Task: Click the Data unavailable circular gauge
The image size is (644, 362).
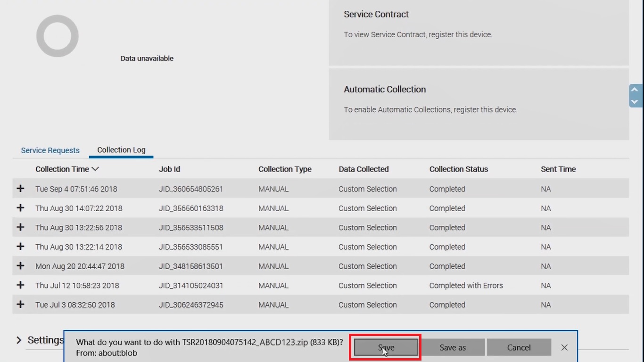Action: click(57, 35)
